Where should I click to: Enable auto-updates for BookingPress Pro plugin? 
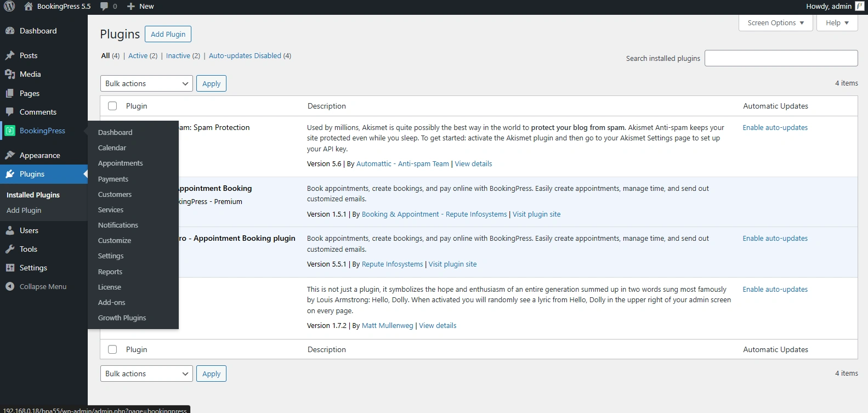point(775,239)
